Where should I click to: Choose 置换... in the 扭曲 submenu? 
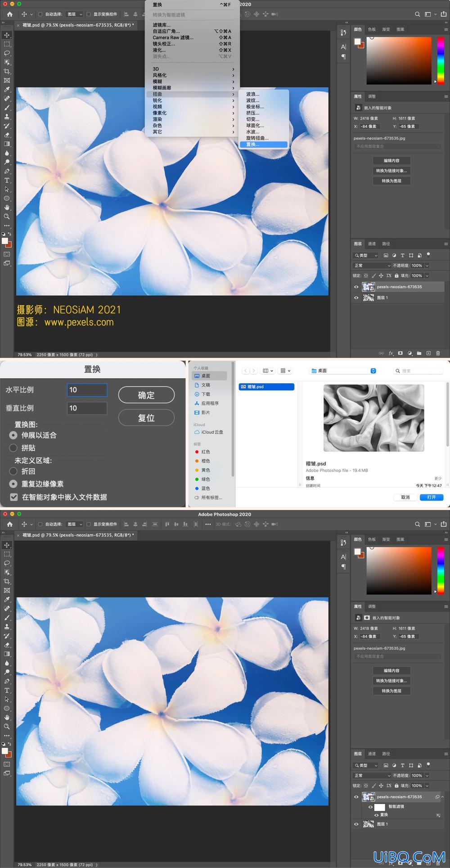264,145
